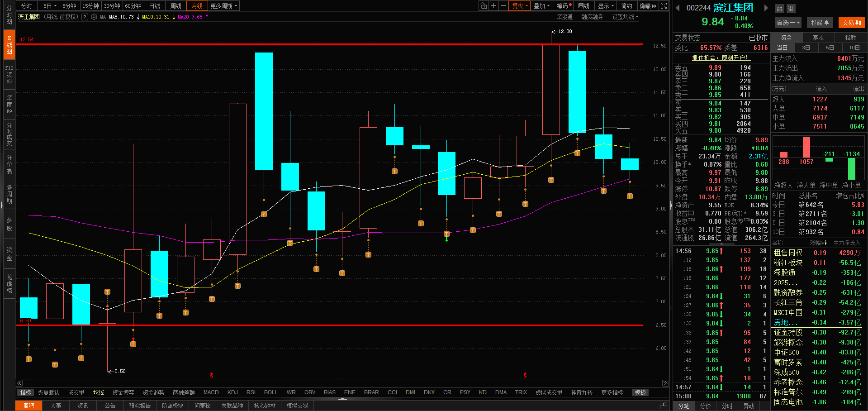Select the 3日 capital flow tab
This screenshot has width=868, height=411.
point(806,48)
